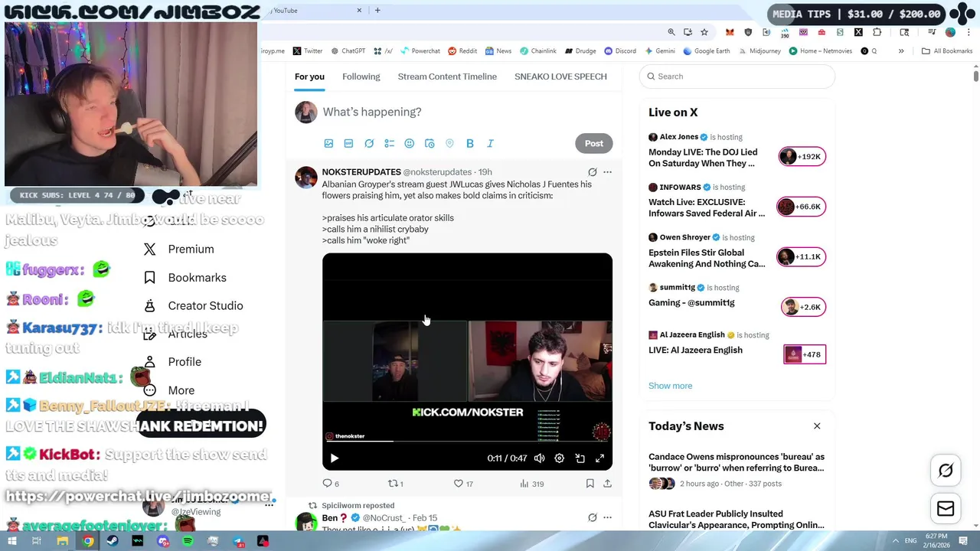Seek on the video progress bar
The image size is (980, 551).
(467, 442)
